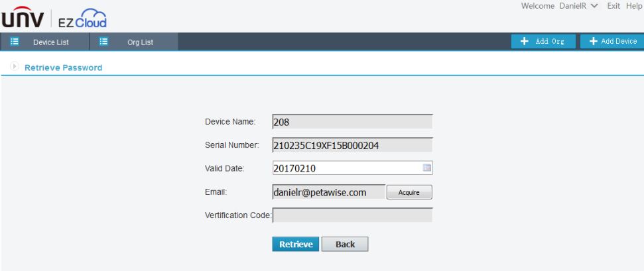The height and width of the screenshot is (271, 644).
Task: Click the Device List grid icon
Action: pos(14,42)
